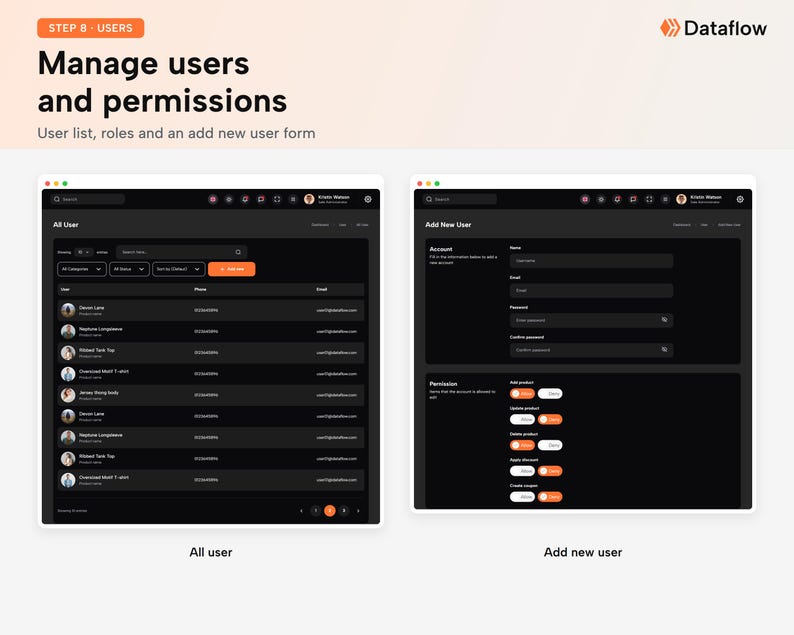Open the All Status dropdown
The image size is (794, 635).
click(x=129, y=269)
